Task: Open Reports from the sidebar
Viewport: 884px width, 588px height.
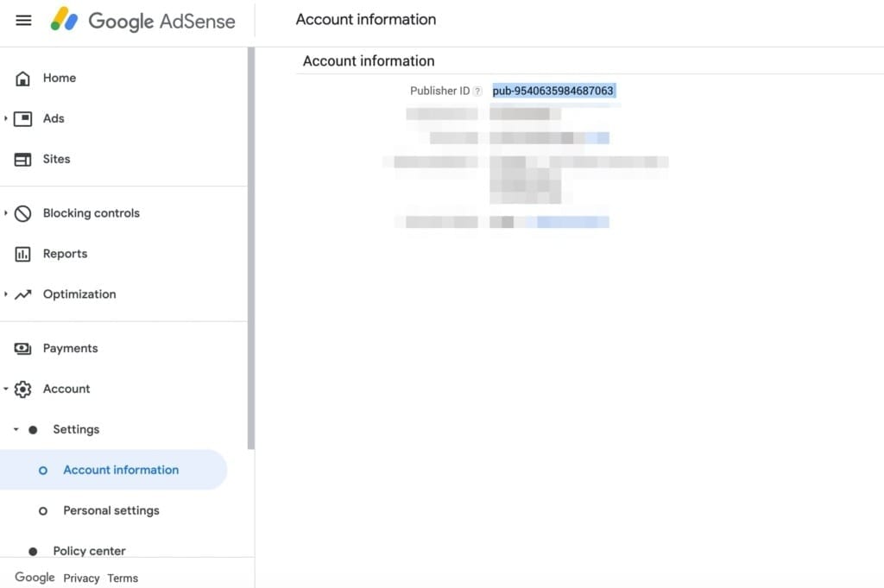Action: 65,254
